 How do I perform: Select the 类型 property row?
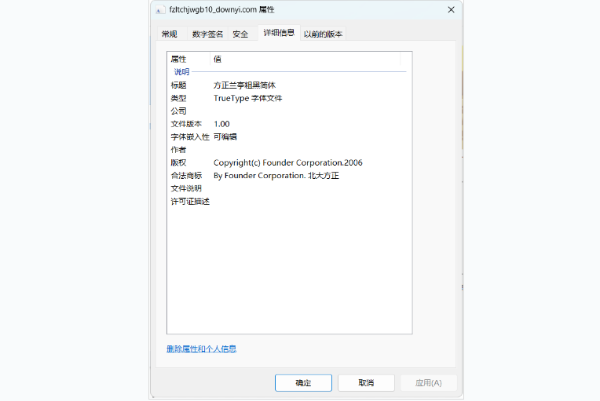[289, 98]
